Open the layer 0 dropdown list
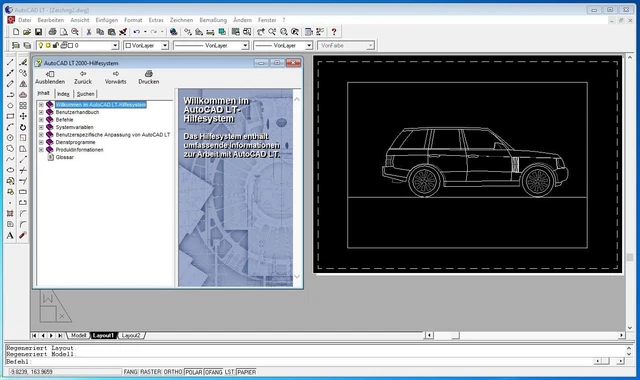Viewport: 640px width, 380px height. 115,46
